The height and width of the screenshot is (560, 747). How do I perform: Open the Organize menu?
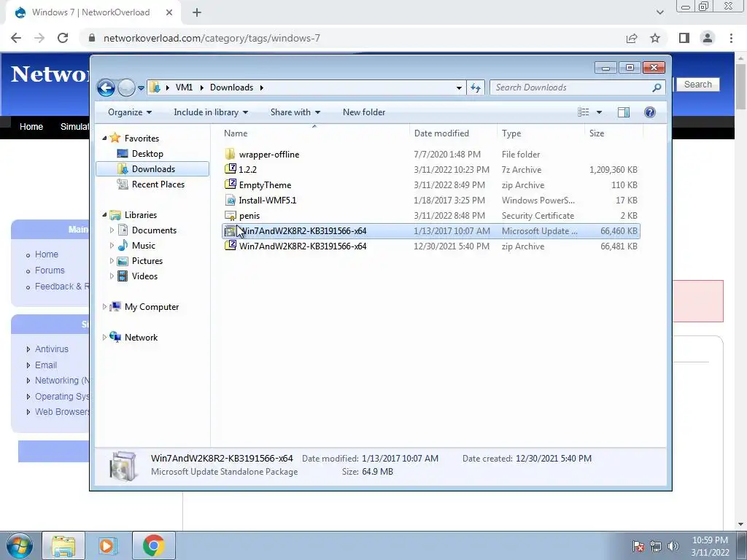130,112
